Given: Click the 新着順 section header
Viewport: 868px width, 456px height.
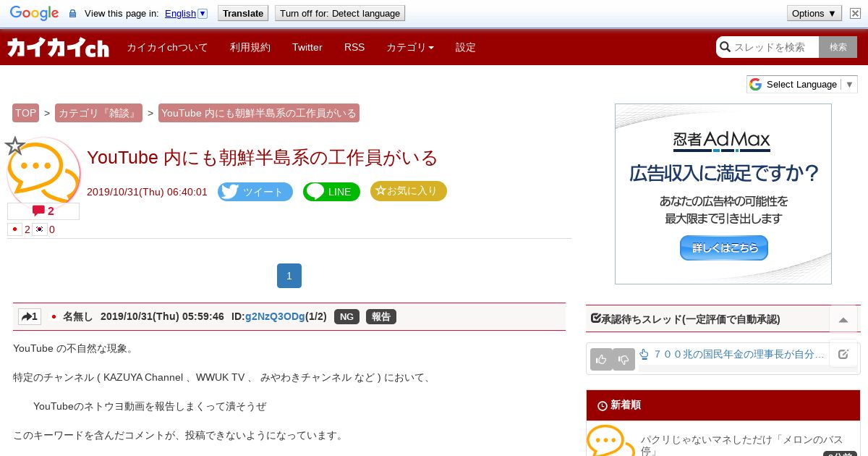Looking at the screenshot, I should [x=723, y=405].
